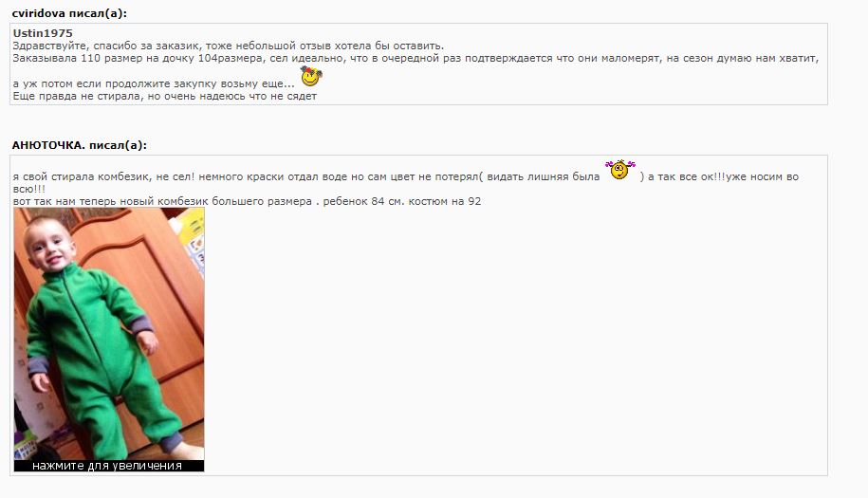868x498 pixels.
Task: Click the line starting "Здравствуйте, спасибо за заказик"
Action: click(x=228, y=46)
